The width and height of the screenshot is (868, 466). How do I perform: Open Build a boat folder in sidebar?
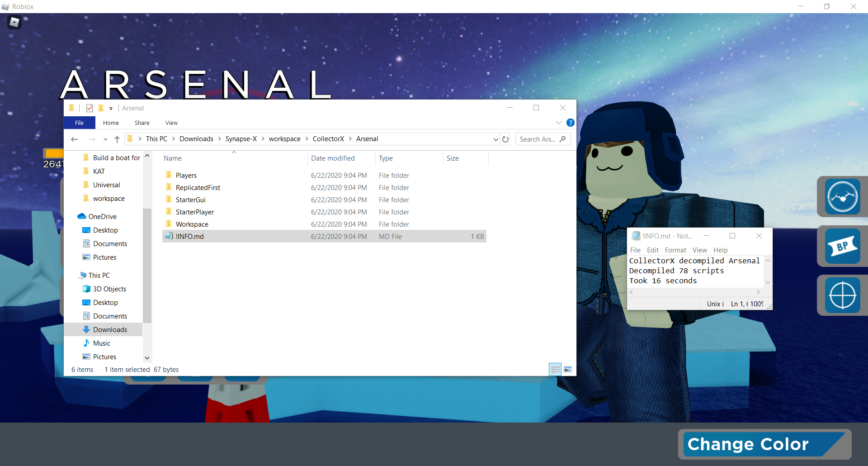pos(112,157)
